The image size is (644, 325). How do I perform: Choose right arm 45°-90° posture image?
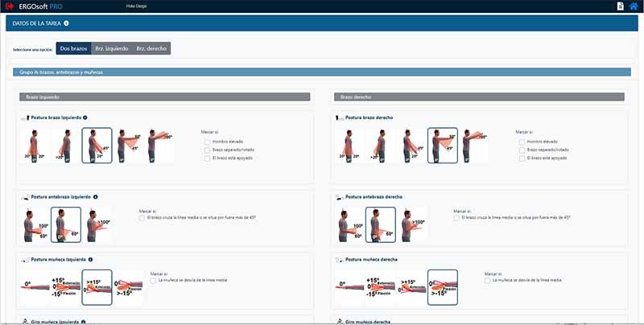click(x=443, y=146)
